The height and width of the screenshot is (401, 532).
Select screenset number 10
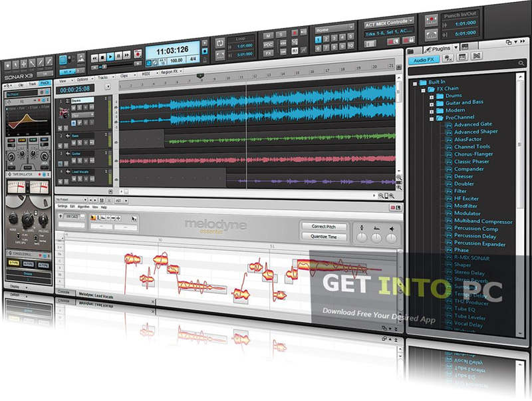(350, 45)
